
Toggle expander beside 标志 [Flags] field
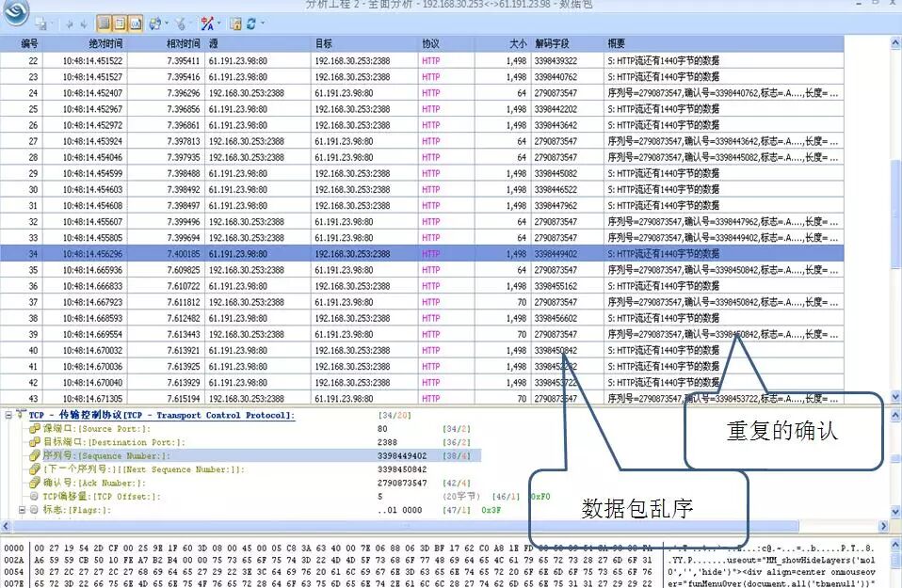[22, 509]
